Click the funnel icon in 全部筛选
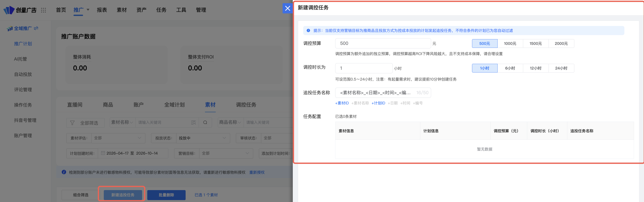644x202 pixels. point(72,123)
